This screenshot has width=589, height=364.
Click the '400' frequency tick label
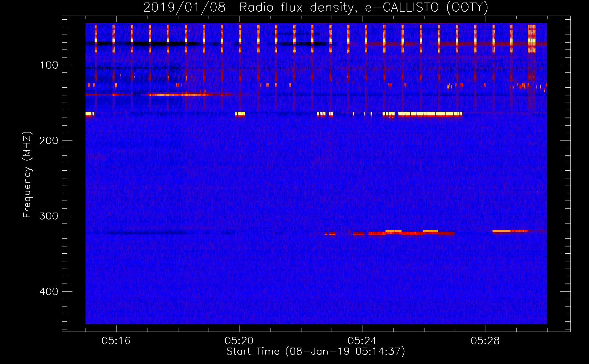(x=49, y=292)
